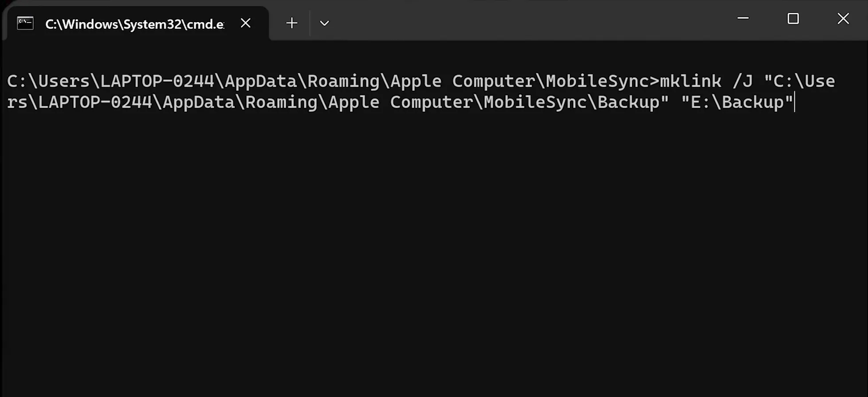Maximize the terminal window

point(793,19)
